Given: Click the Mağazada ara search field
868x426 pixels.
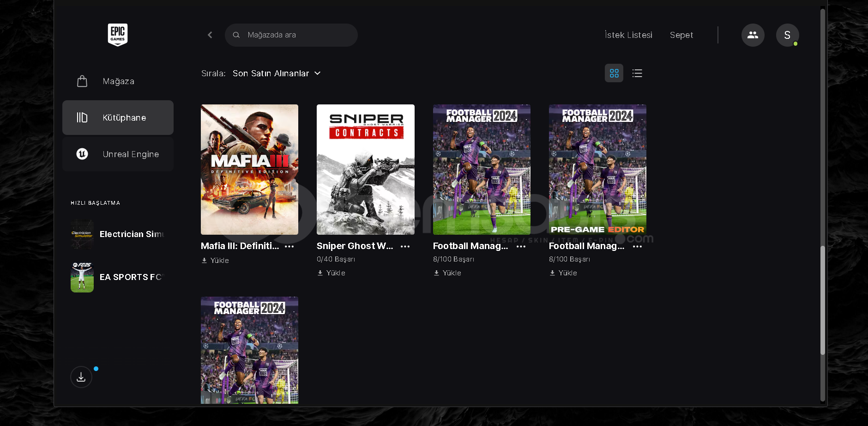Looking at the screenshot, I should [x=291, y=35].
